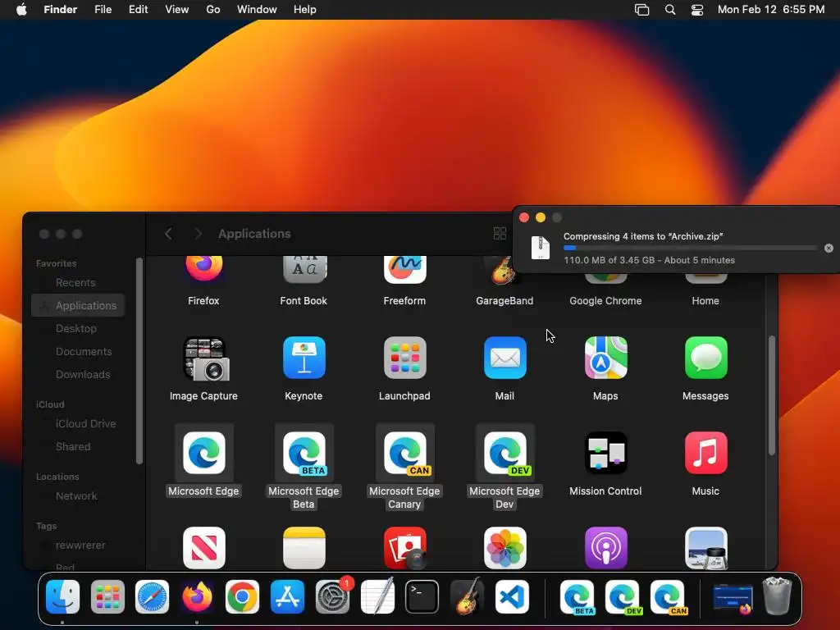Viewport: 840px width, 630px height.
Task: Open Edge Dev from the Dock
Action: pyautogui.click(x=623, y=597)
